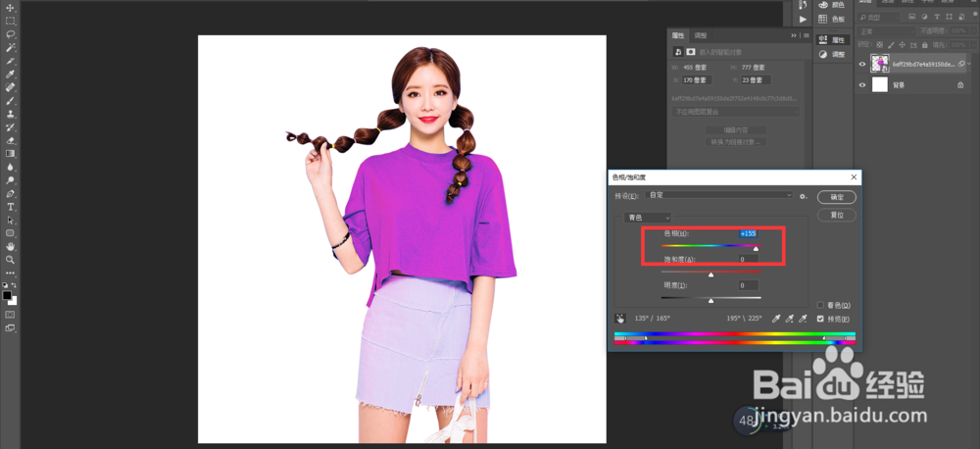Screen dimensions: 980x449
Task: Open the layer blend mode dropdown
Action: click(x=888, y=31)
